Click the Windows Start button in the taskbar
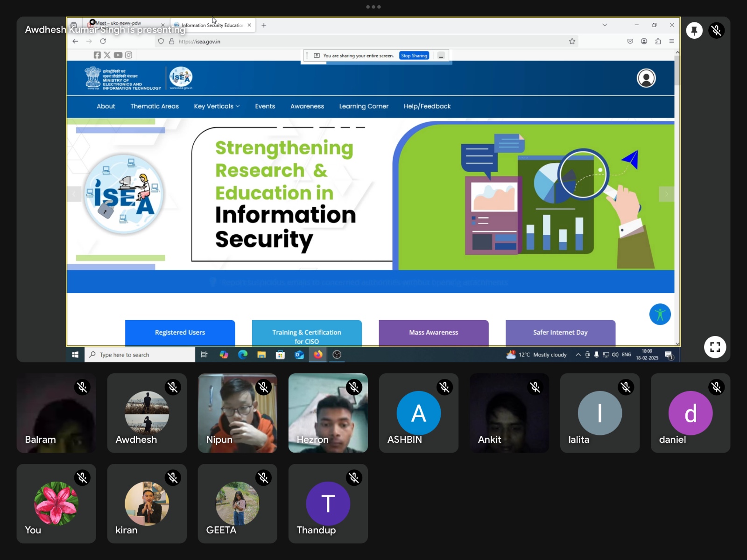Viewport: 747px width, 560px height. (75, 355)
